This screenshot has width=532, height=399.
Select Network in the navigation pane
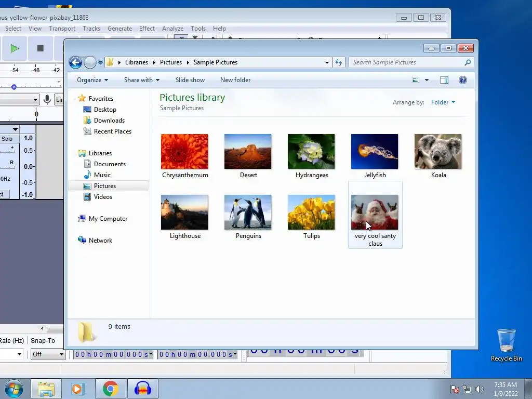click(100, 240)
